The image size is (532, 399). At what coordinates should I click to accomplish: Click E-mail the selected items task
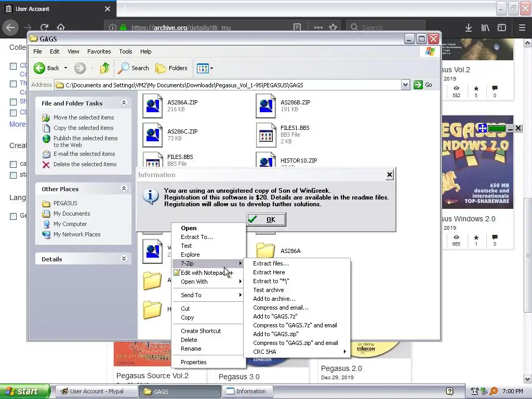[x=84, y=154]
